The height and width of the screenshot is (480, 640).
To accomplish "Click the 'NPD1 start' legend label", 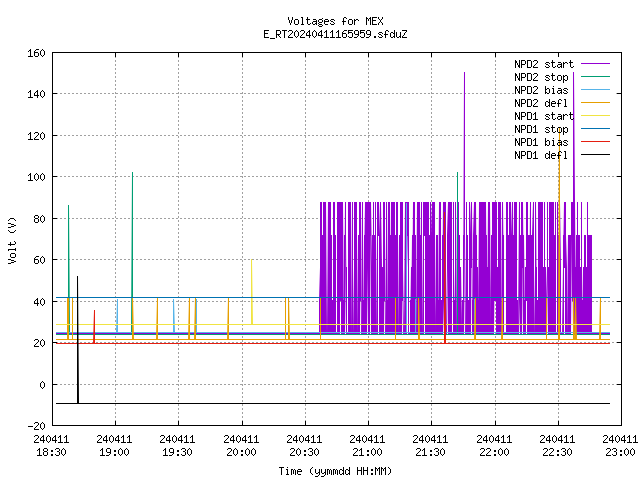I will pyautogui.click(x=544, y=116).
